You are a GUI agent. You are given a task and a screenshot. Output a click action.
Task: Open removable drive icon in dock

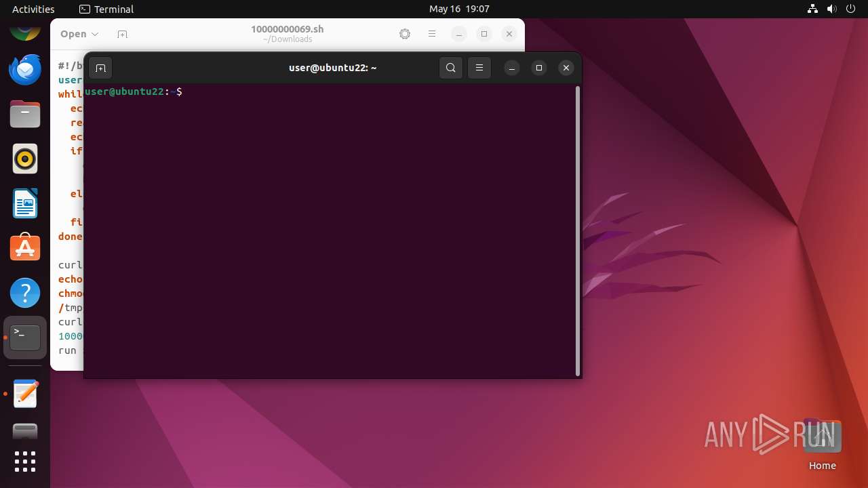(x=25, y=431)
